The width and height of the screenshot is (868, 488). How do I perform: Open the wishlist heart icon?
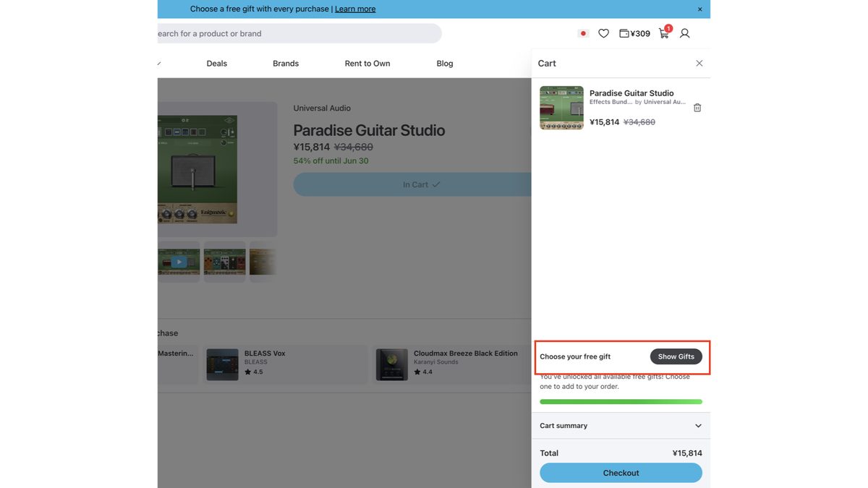tap(603, 33)
